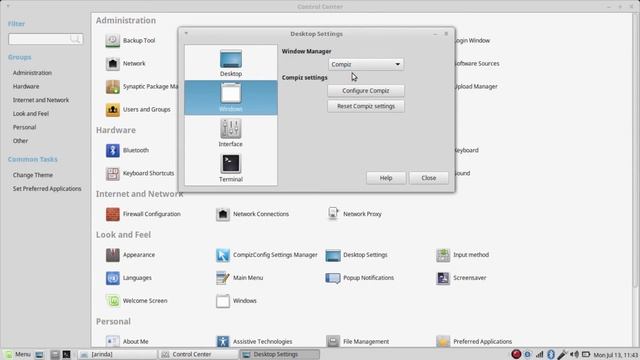
Task: Open the Menu button on the panel
Action: pyautogui.click(x=18, y=354)
